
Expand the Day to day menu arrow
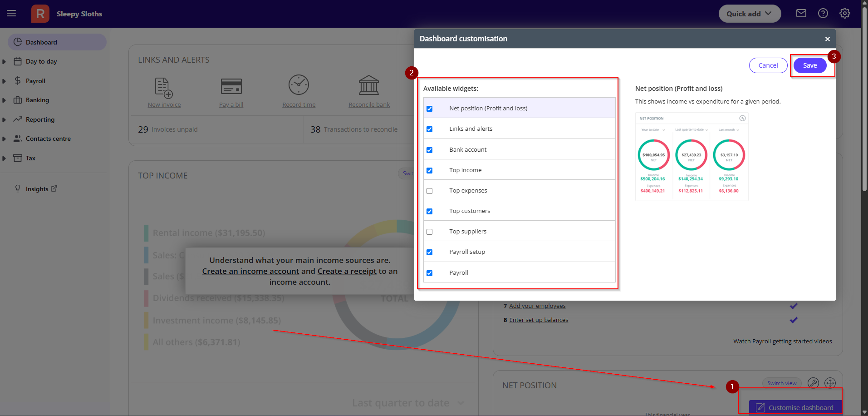point(4,61)
